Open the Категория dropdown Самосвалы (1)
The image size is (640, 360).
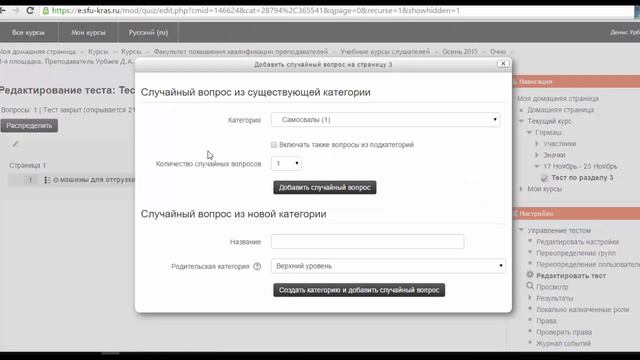pyautogui.click(x=385, y=120)
